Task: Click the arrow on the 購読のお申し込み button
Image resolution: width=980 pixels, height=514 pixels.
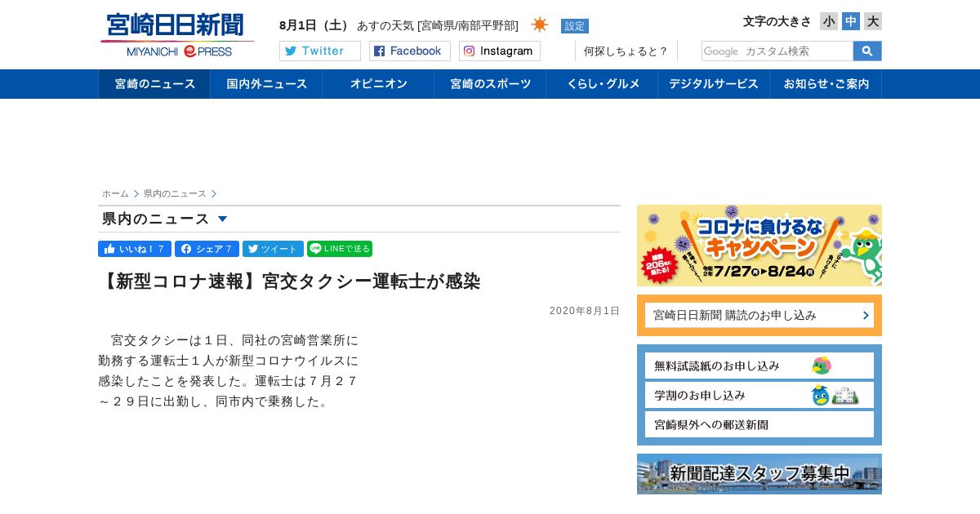Action: [866, 315]
